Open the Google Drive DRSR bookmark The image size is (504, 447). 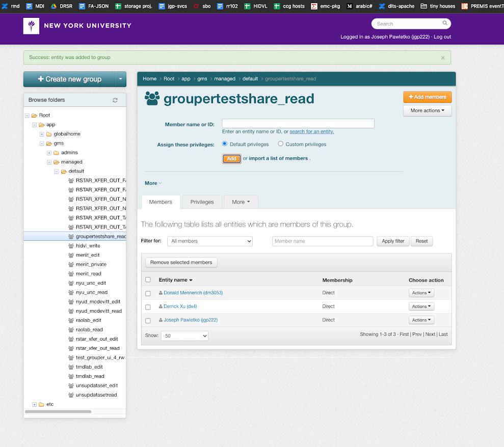(54, 6)
